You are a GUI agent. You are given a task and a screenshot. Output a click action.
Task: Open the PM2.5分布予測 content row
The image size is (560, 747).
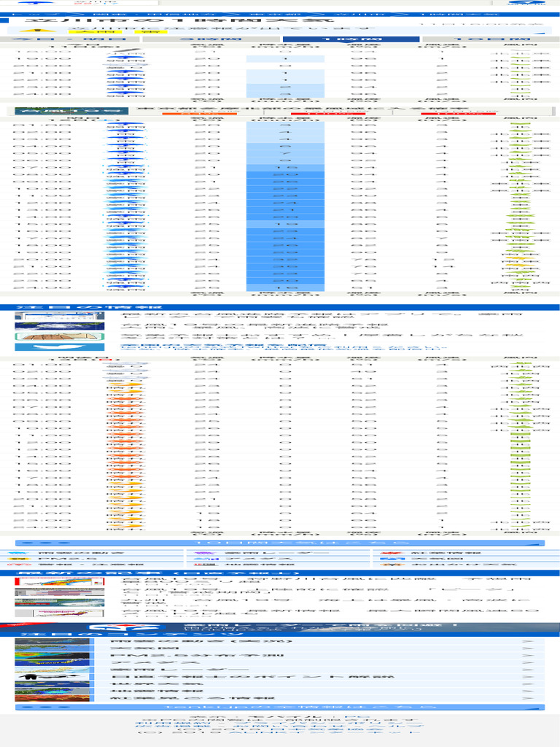[x=280, y=656]
